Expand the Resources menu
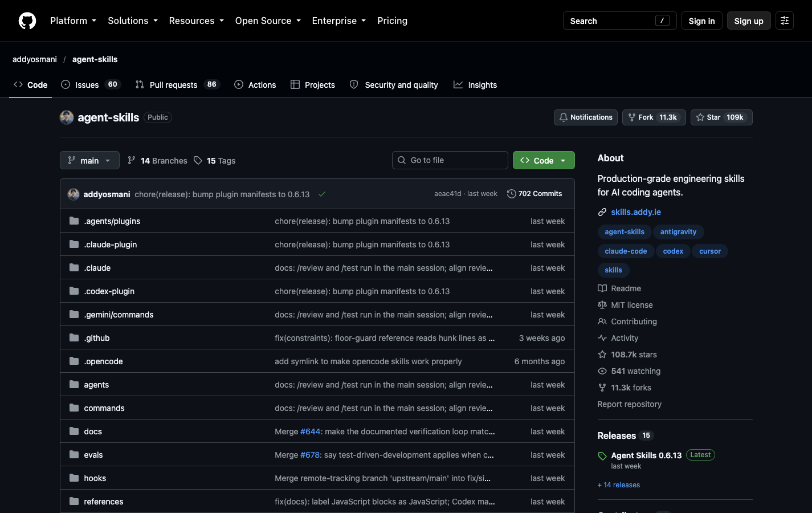The width and height of the screenshot is (812, 513). click(197, 21)
